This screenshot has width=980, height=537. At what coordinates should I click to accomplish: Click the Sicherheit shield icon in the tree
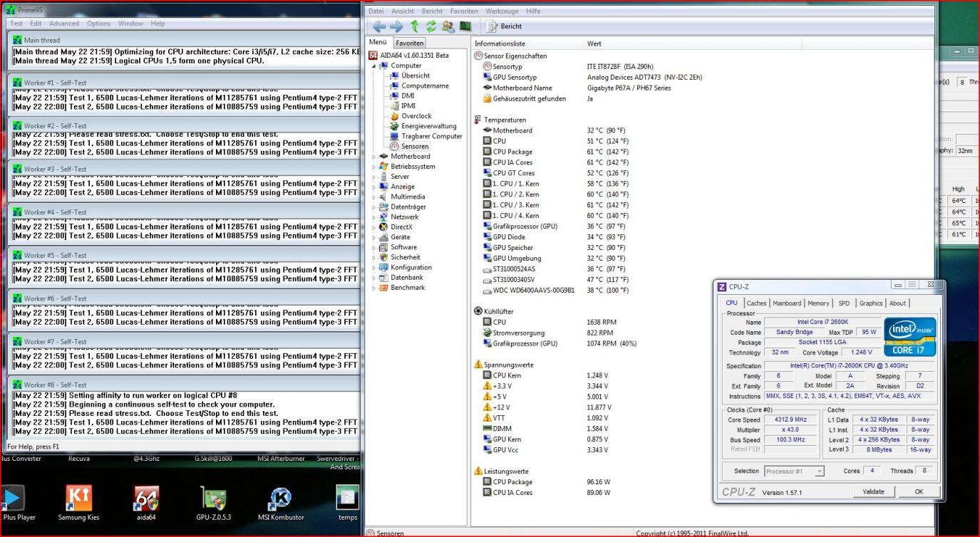[384, 257]
